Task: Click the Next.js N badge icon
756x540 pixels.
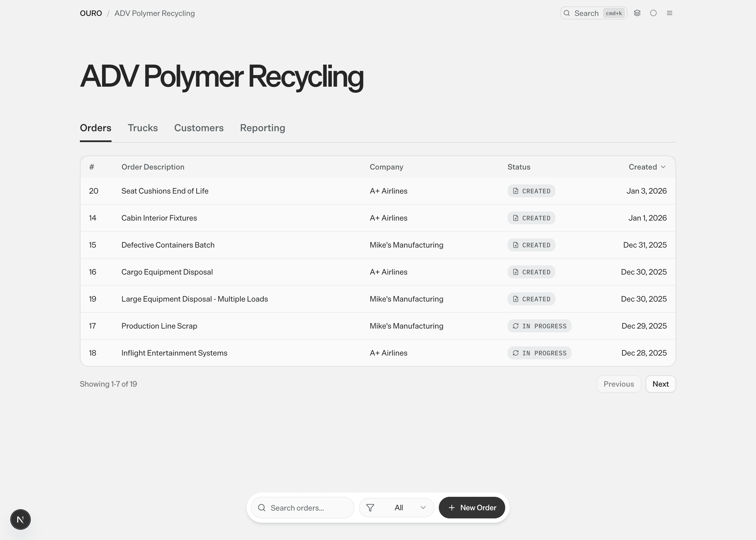Action: coord(20,519)
